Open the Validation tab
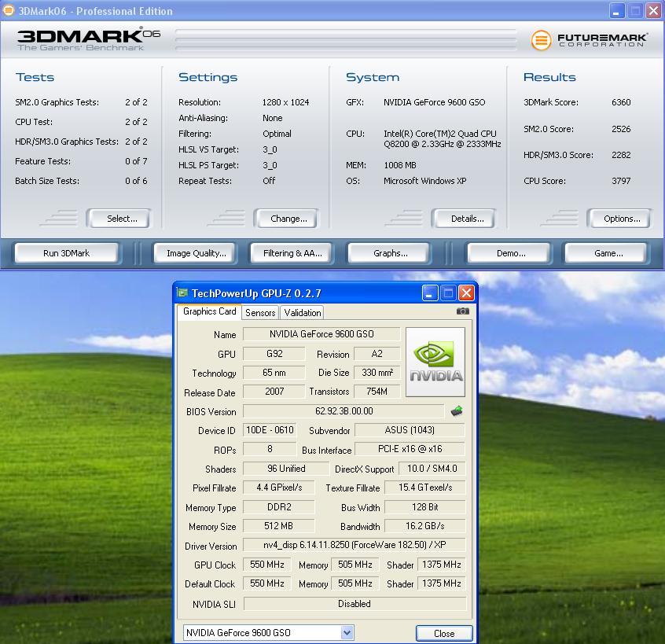The width and height of the screenshot is (665, 644). pyautogui.click(x=303, y=313)
